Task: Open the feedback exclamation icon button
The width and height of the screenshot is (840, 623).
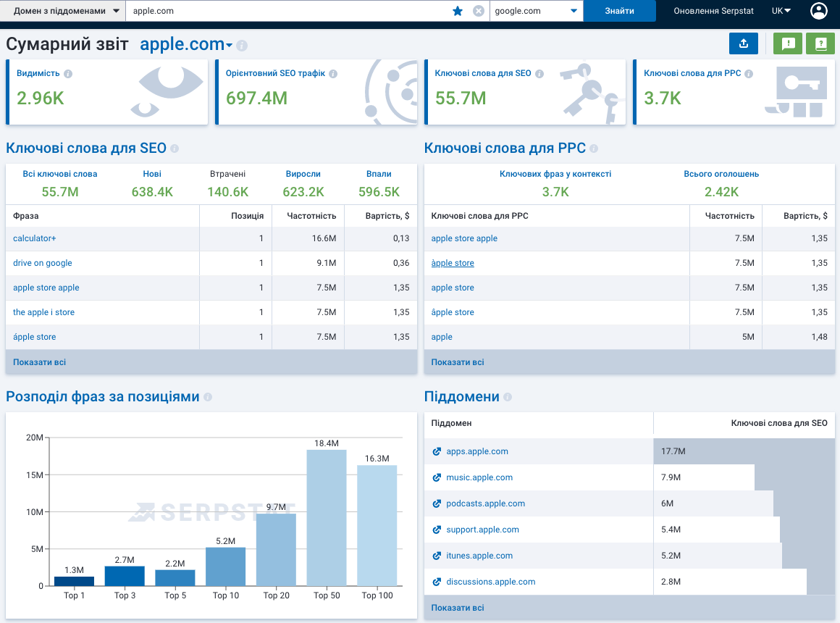Action: [x=788, y=43]
